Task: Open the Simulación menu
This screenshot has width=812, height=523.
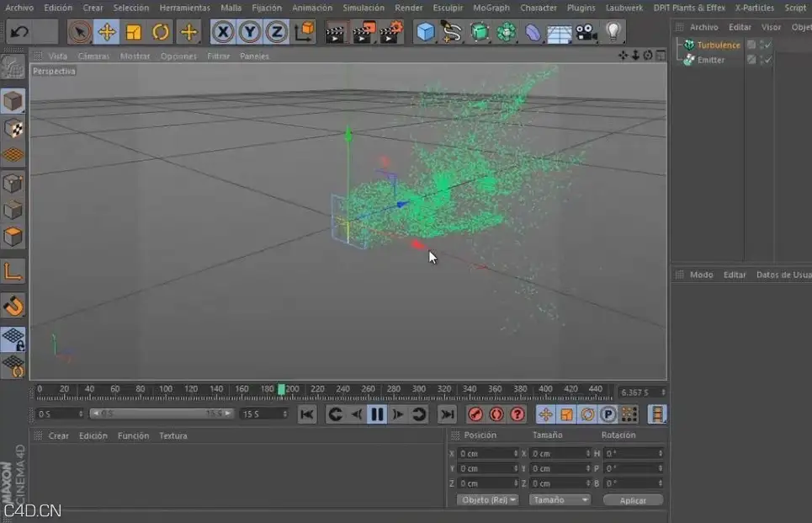Action: (364, 8)
